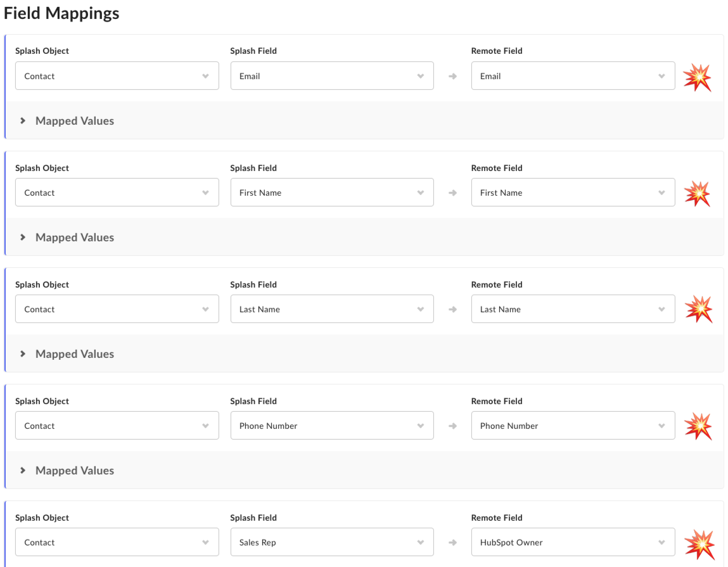Open Splash Object dropdown in the Sales Rep row

[117, 542]
